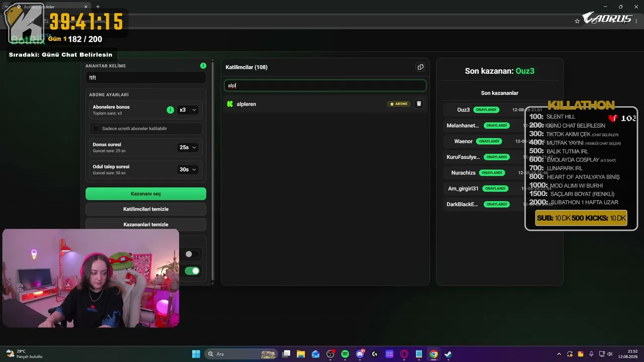This screenshot has width=644, height=362.
Task: Open Steam from the taskbar
Action: click(x=448, y=354)
